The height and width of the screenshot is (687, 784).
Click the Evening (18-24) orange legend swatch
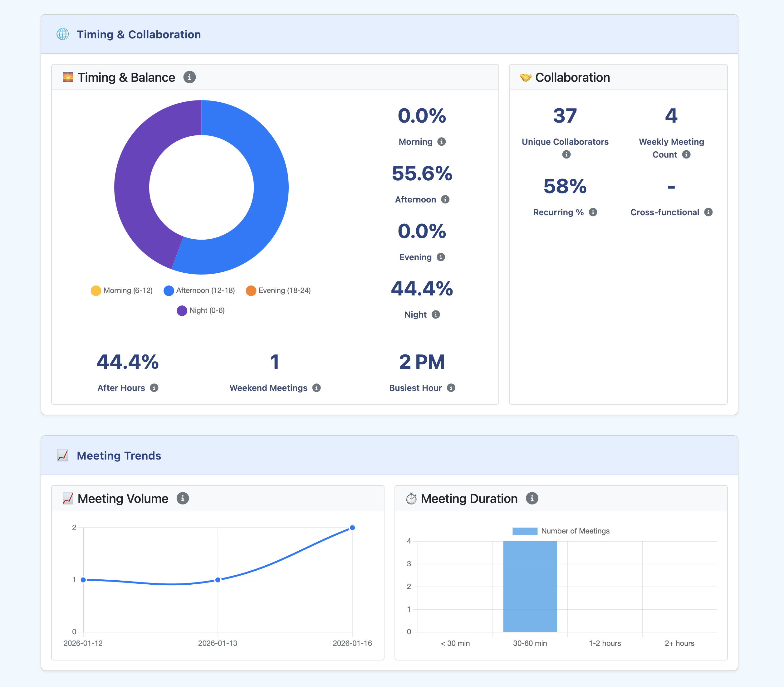[x=251, y=290]
